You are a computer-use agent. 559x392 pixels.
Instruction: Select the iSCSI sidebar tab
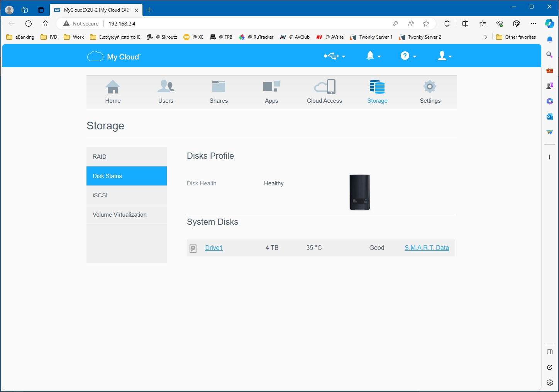coord(127,195)
